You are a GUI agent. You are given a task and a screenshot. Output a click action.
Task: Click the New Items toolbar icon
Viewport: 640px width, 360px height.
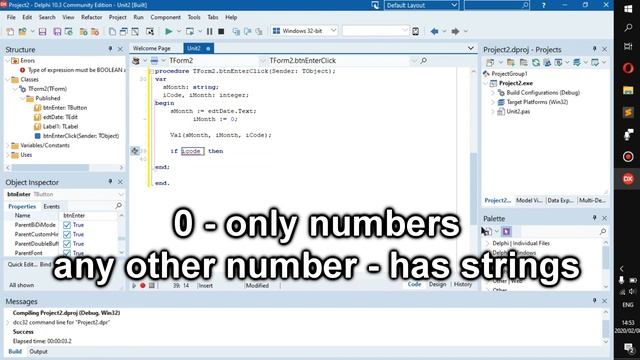pyautogui.click(x=10, y=31)
